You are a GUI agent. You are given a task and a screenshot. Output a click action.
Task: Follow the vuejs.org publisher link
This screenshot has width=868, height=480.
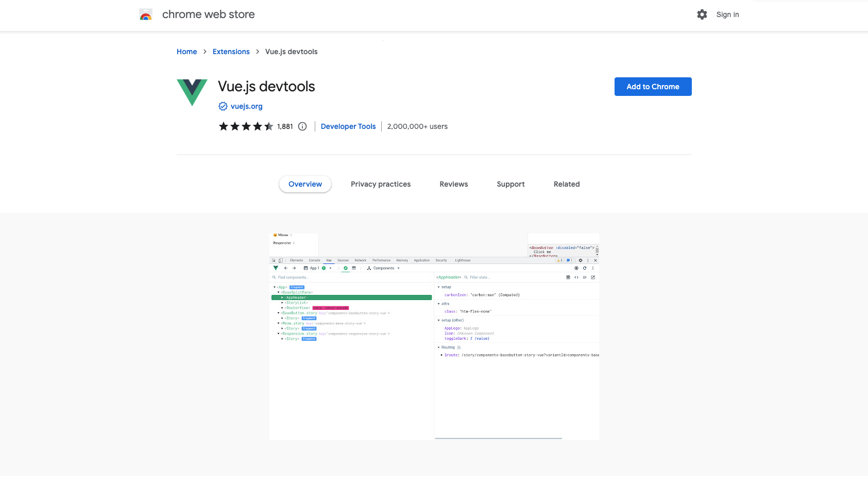(246, 106)
